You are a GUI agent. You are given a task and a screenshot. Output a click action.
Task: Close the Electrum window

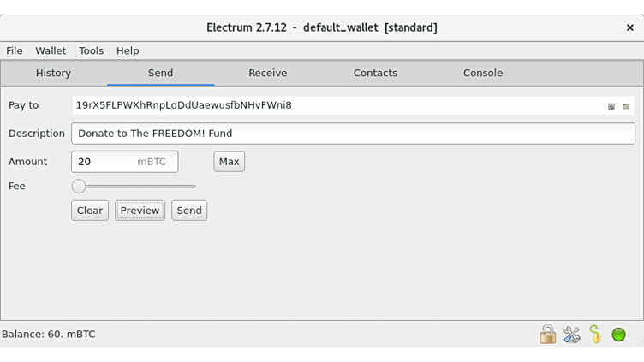[630, 27]
